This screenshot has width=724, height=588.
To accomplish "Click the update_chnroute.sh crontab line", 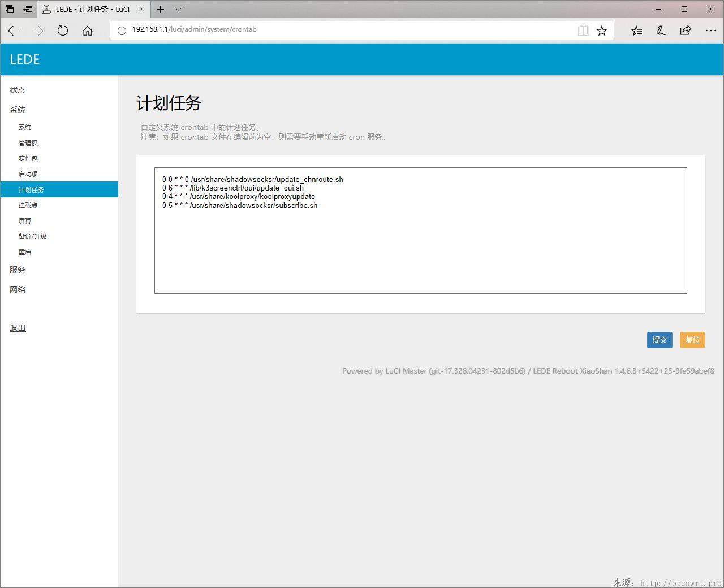I will coord(253,179).
